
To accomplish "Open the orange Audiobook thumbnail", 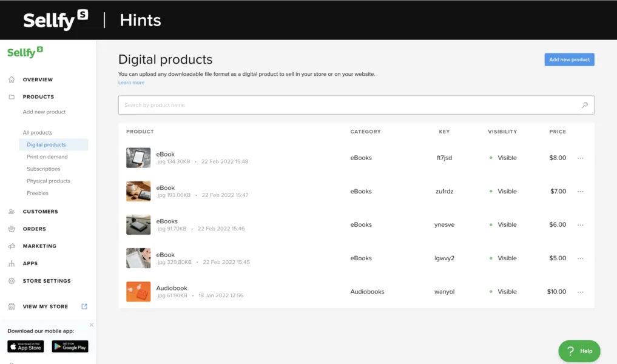I will 138,292.
